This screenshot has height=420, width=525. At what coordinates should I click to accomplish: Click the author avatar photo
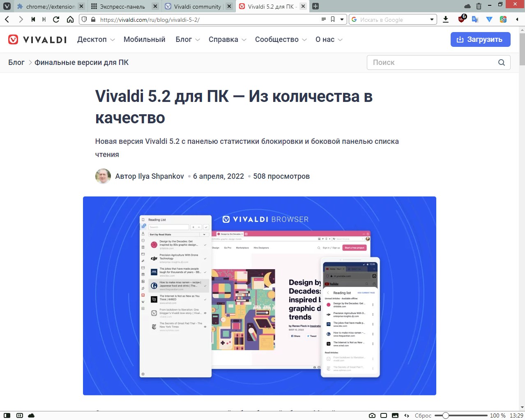103,176
